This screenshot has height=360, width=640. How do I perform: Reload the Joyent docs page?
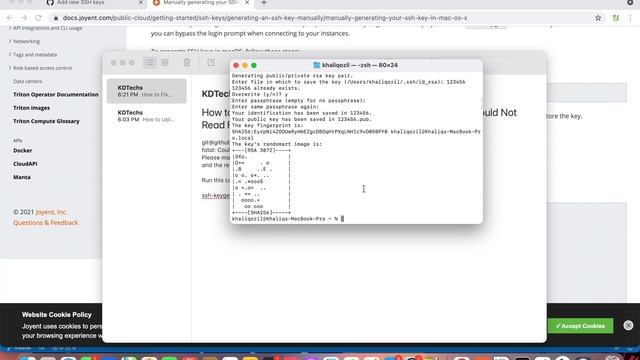tap(38, 18)
